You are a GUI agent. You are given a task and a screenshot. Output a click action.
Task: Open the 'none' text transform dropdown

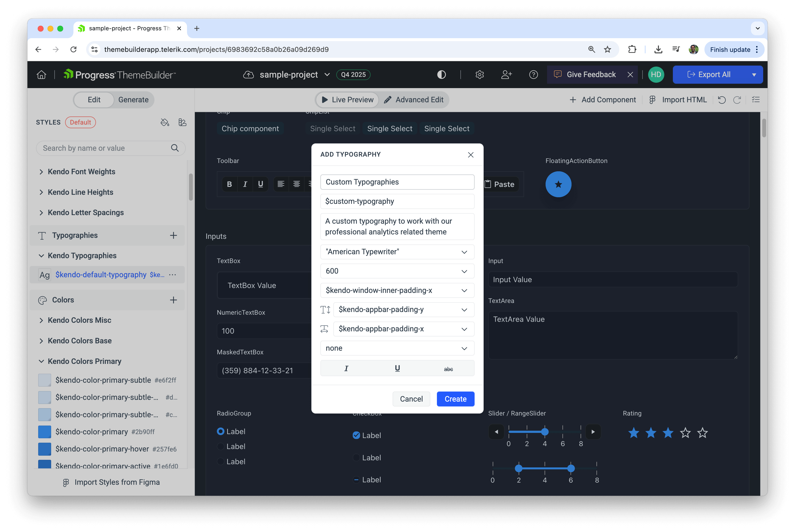coord(397,348)
